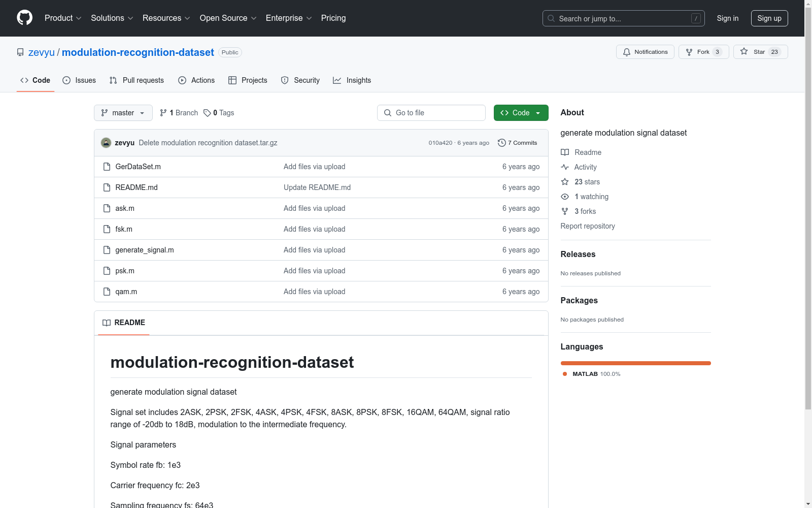Click the file icon for psk.m
Image resolution: width=812 pixels, height=508 pixels.
click(x=107, y=271)
